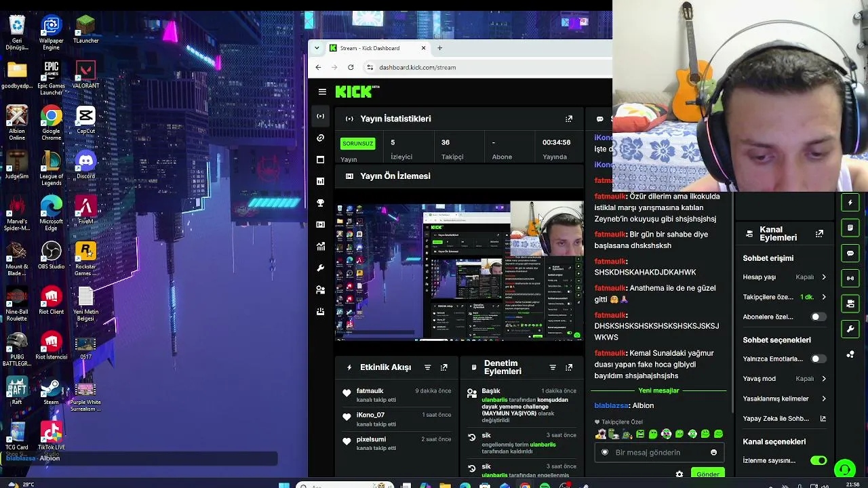The image size is (868, 488).
Task: Select the Riot Client desktop icon
Action: (51, 301)
